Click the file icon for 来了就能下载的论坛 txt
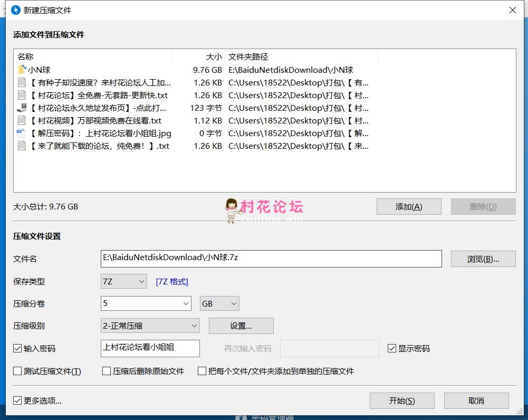528x420 pixels. click(22, 146)
